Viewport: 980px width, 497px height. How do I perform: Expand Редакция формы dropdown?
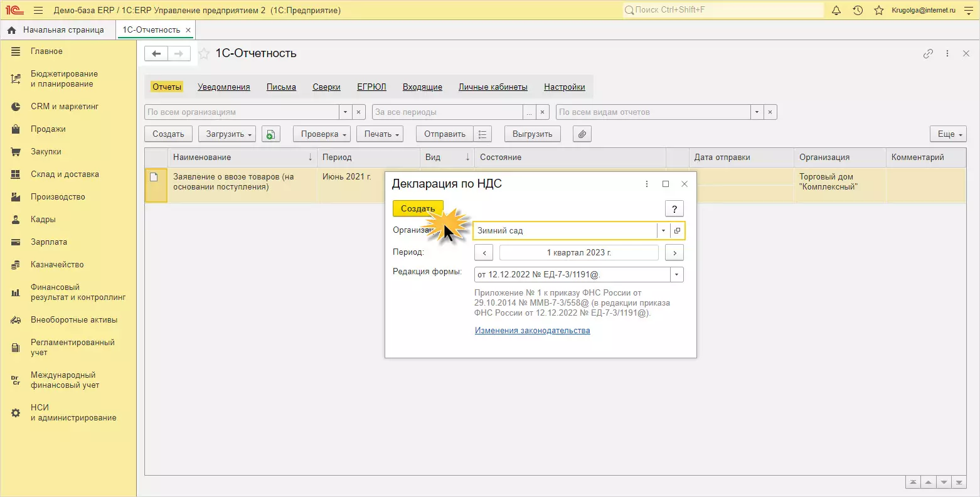pyautogui.click(x=677, y=275)
